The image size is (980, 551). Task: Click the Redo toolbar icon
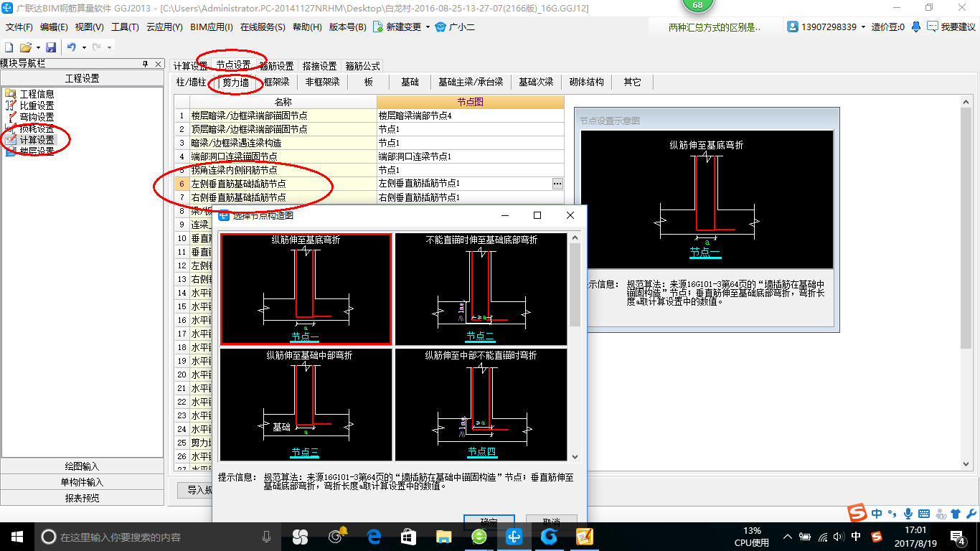click(96, 47)
